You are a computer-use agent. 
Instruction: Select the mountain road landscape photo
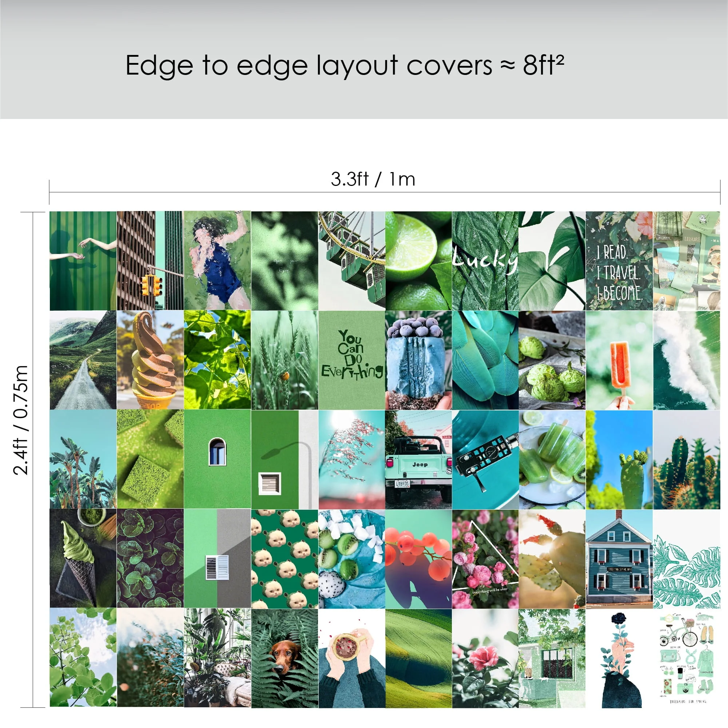click(83, 360)
